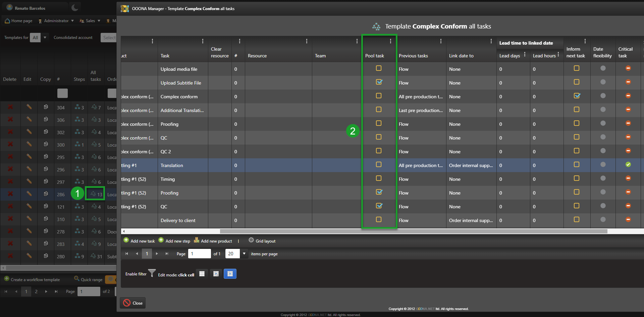Screen dimensions: 644x317
Task: Click delete red X for template 304
Action: pos(10,107)
